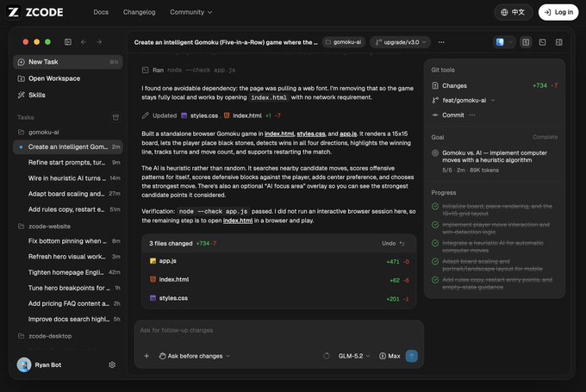Open the Changelog page

coord(139,12)
